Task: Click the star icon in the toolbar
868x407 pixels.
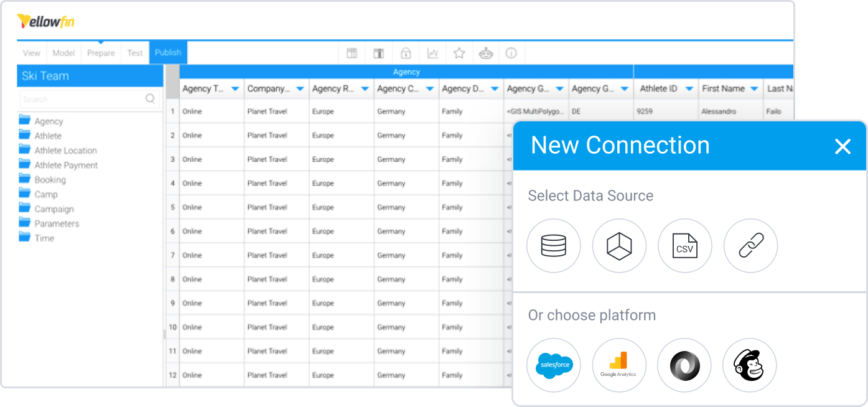Action: 459,54
